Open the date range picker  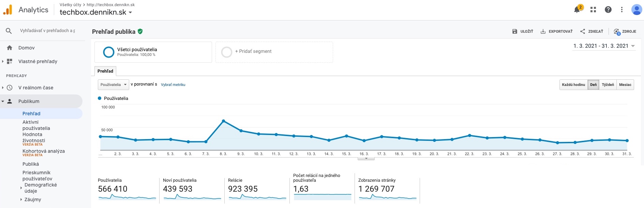pyautogui.click(x=604, y=46)
